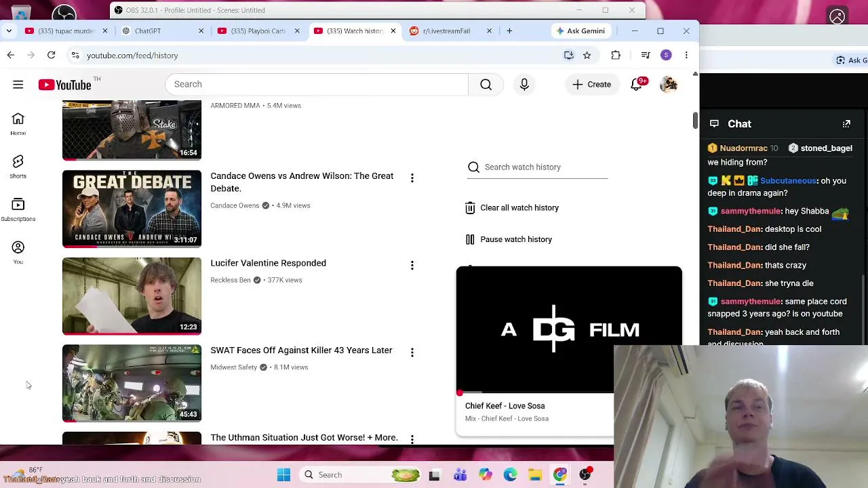The width and height of the screenshot is (868, 488).
Task: Visit the ARMORED MMA channel
Action: point(235,106)
